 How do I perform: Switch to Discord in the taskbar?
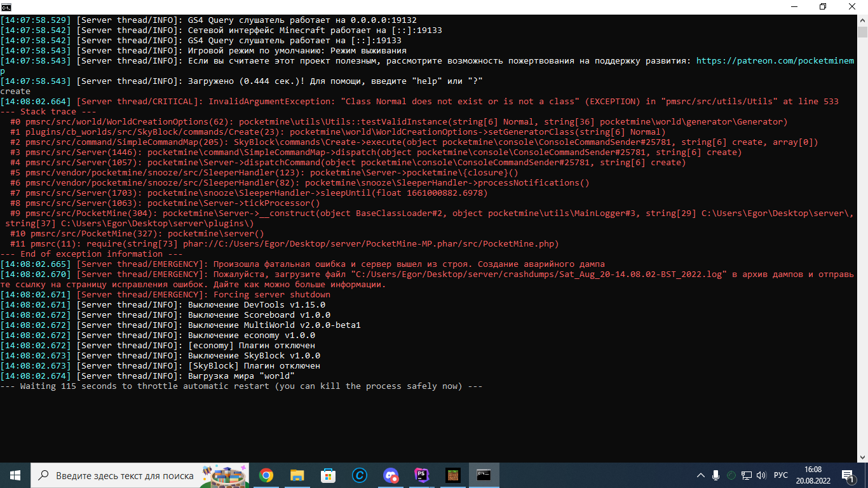[x=390, y=475]
